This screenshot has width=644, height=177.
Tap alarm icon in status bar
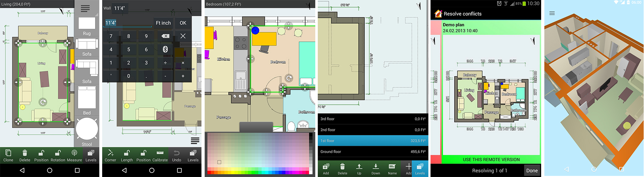coord(499,3)
